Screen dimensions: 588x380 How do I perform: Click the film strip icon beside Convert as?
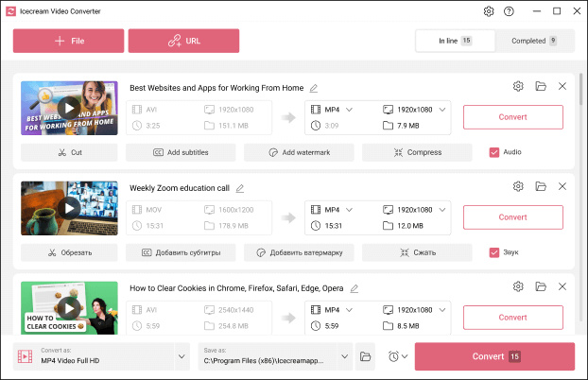click(25, 356)
